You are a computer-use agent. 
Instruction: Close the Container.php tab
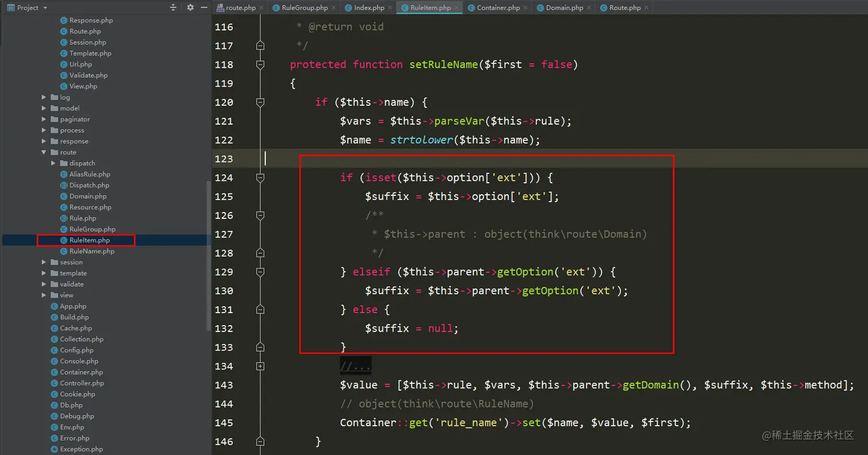coord(526,7)
